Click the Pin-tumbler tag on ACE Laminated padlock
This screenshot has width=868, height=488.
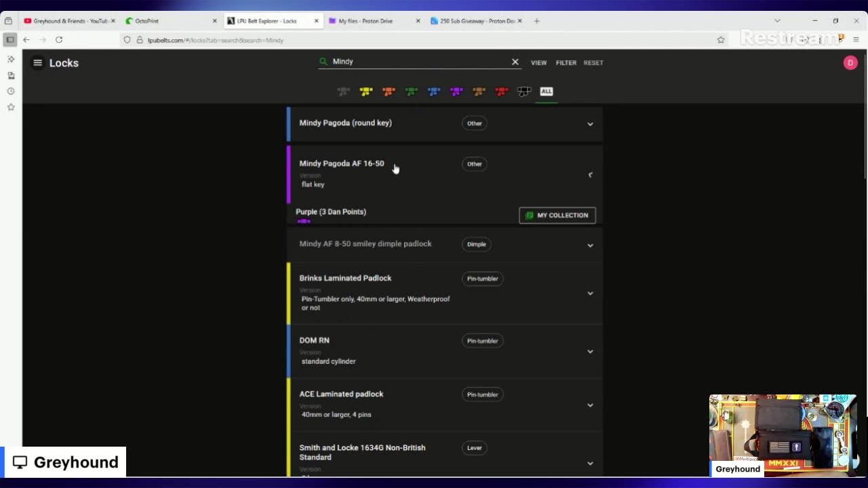point(482,394)
